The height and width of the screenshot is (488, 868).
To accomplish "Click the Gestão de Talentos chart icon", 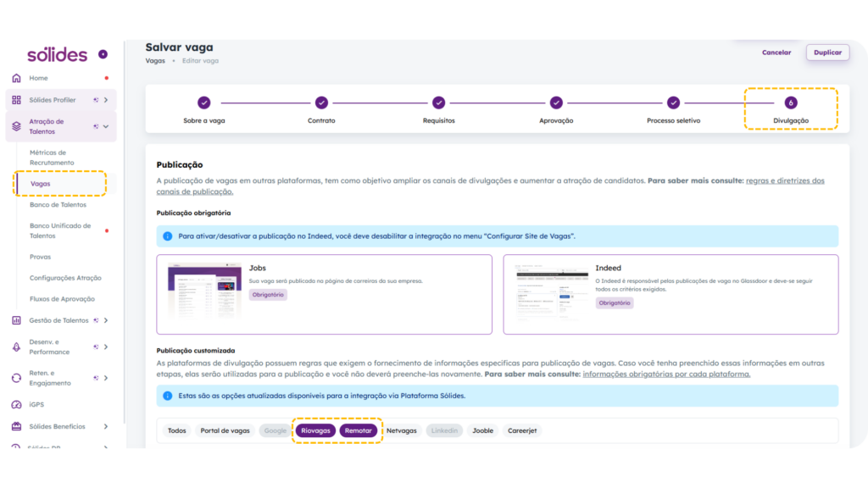I will [x=17, y=320].
